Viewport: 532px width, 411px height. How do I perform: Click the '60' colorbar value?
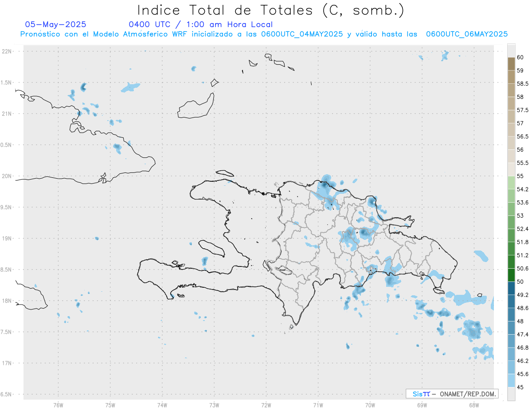[x=520, y=57]
